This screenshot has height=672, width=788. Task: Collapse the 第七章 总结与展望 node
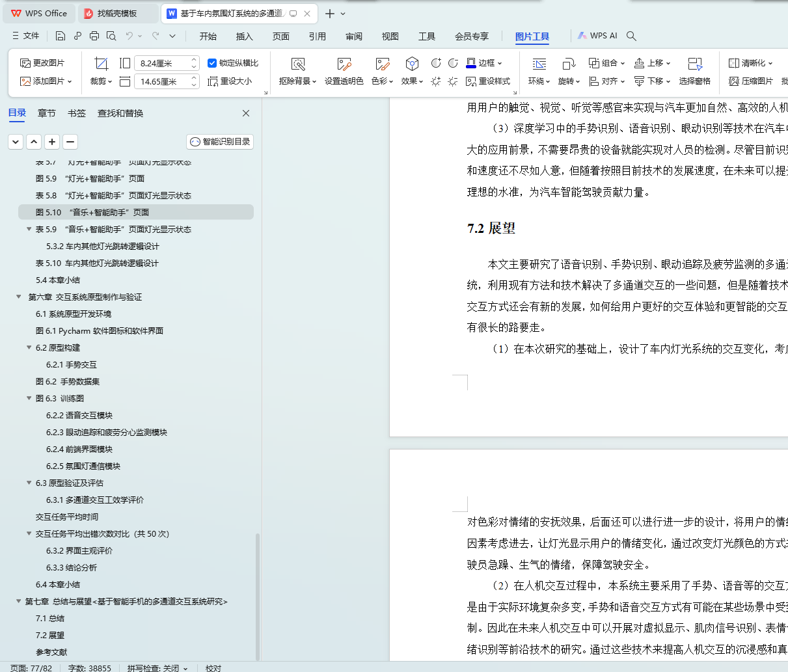click(x=19, y=601)
